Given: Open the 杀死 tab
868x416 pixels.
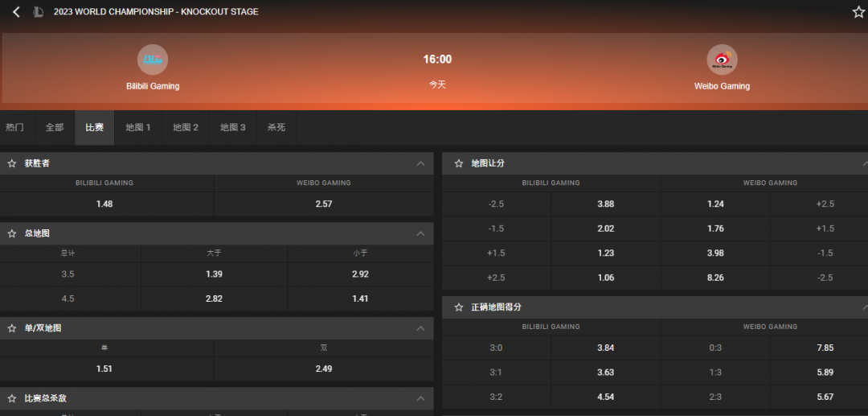Looking at the screenshot, I should (x=276, y=127).
